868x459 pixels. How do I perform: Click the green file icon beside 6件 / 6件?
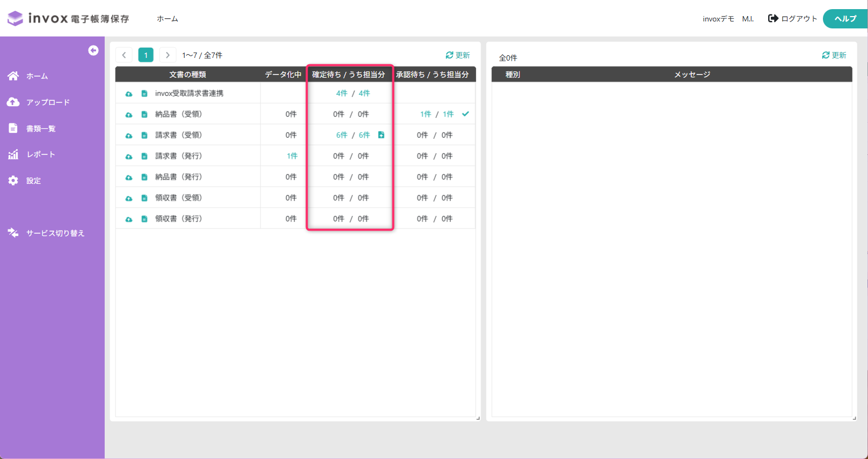381,135
